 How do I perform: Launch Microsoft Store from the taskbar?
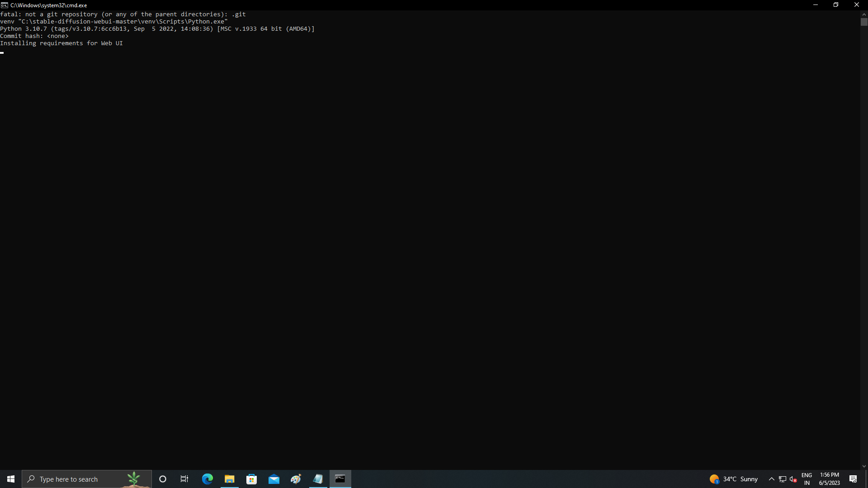click(251, 479)
